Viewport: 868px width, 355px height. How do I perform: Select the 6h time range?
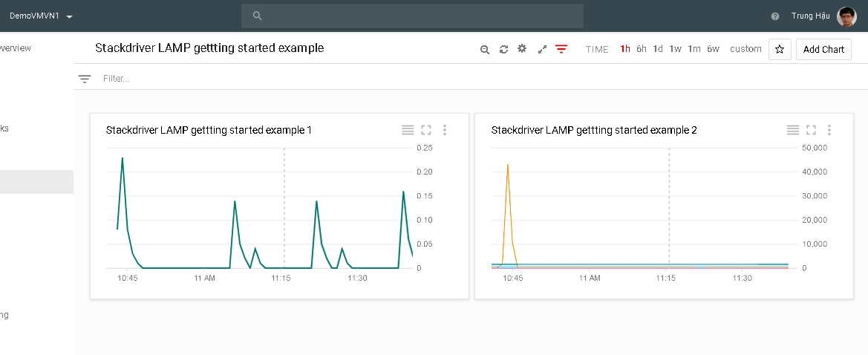[x=642, y=49]
